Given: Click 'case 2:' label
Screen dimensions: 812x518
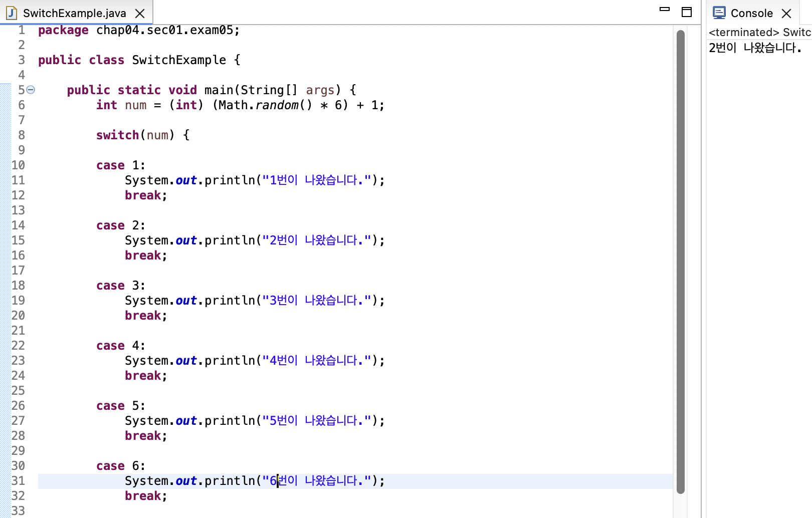Looking at the screenshot, I should click(121, 225).
